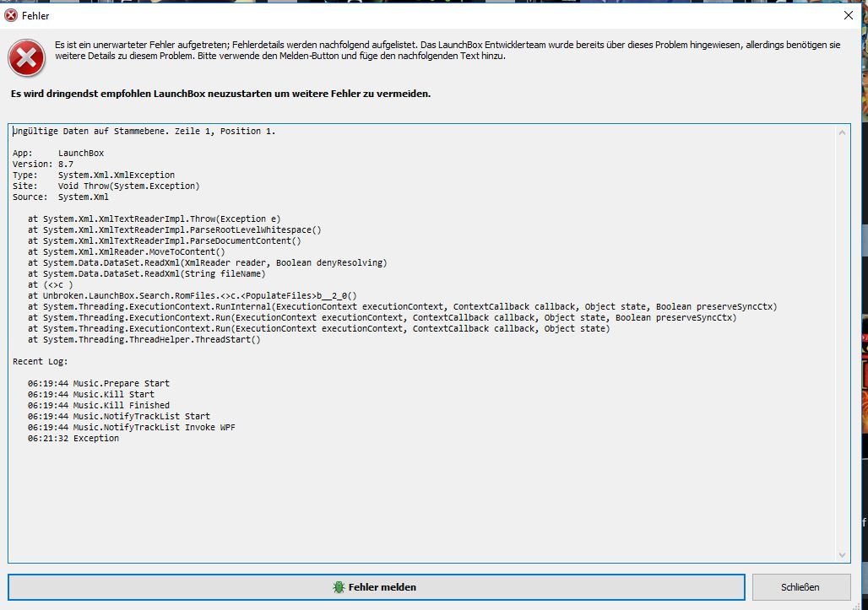Click the 'Type: System.Xml.XmlException' line
Image resolution: width=868 pixels, height=610 pixels.
[94, 175]
